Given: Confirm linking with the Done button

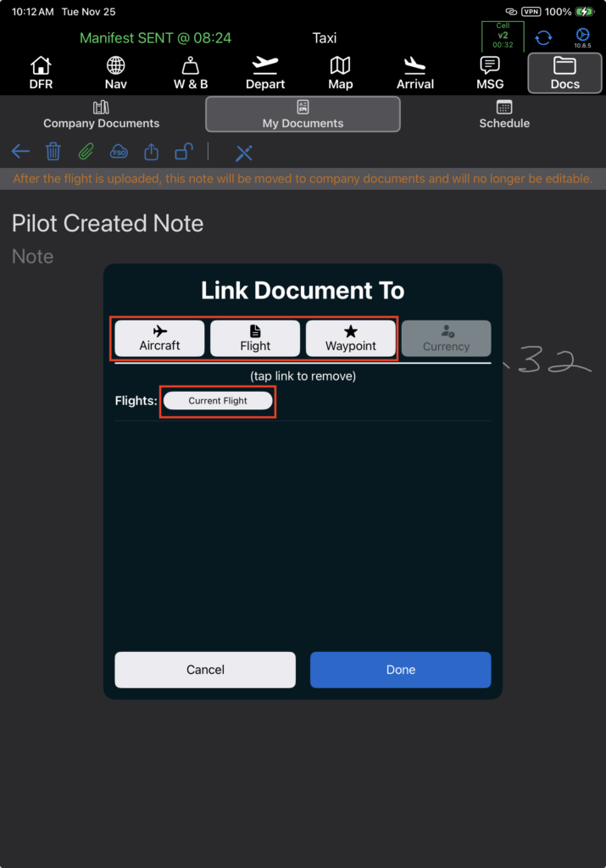Looking at the screenshot, I should click(400, 670).
